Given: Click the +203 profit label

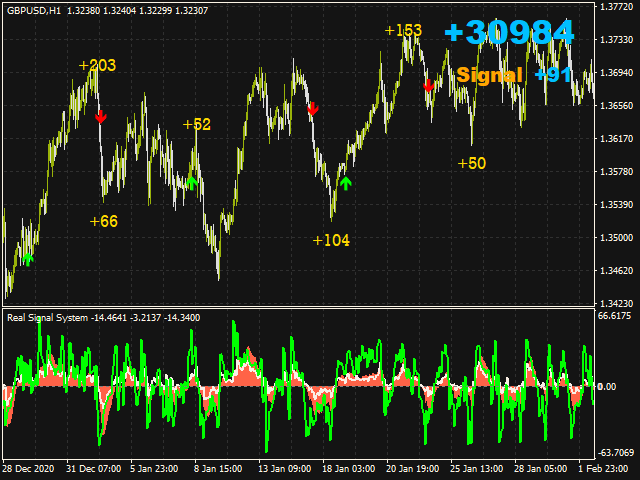Looking at the screenshot, I should (97, 65).
